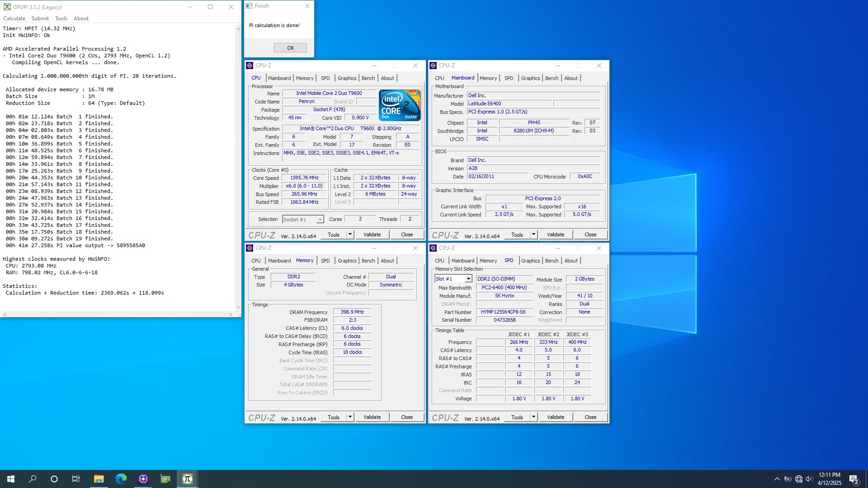This screenshot has width=868, height=488.
Task: Click GPUPI horizontal scrollbar right arrow
Action: [231, 314]
